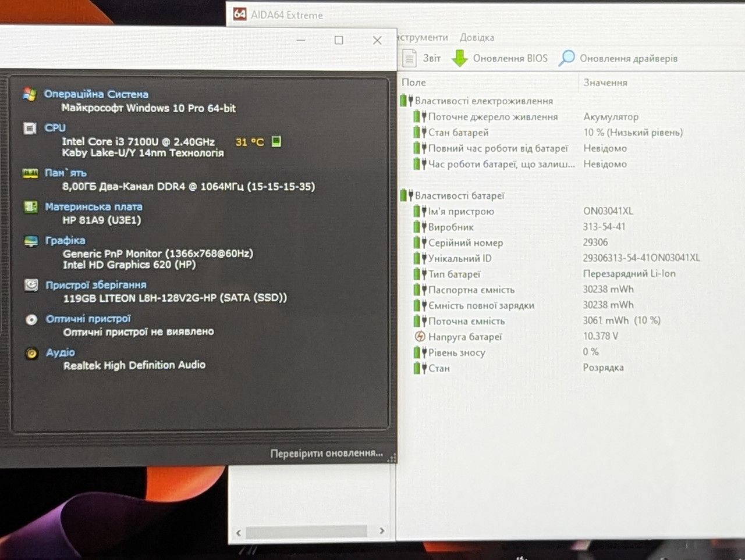The width and height of the screenshot is (745, 560).
Task: Click the motherboard icon beside Материнська плата
Action: (30, 206)
